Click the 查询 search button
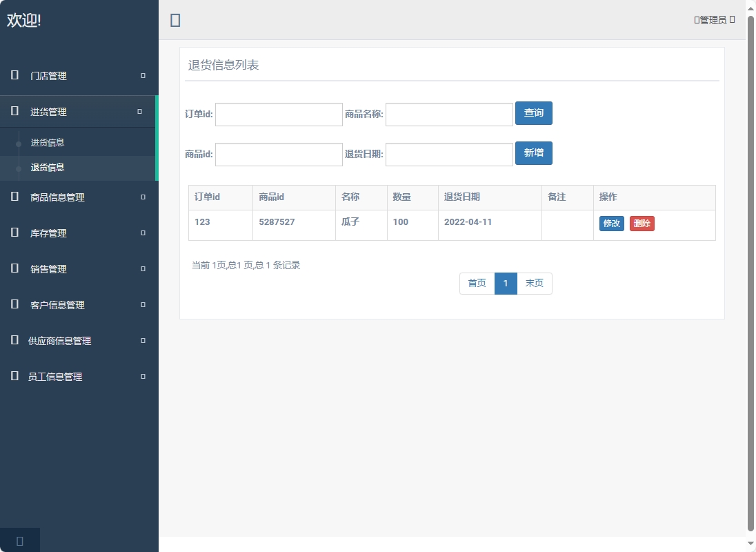756x552 pixels. point(534,113)
